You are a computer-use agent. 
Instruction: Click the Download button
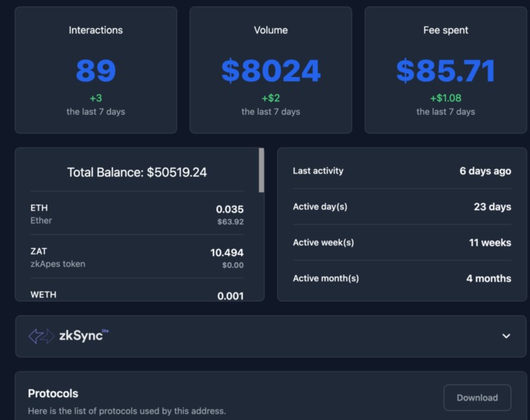coord(477,397)
